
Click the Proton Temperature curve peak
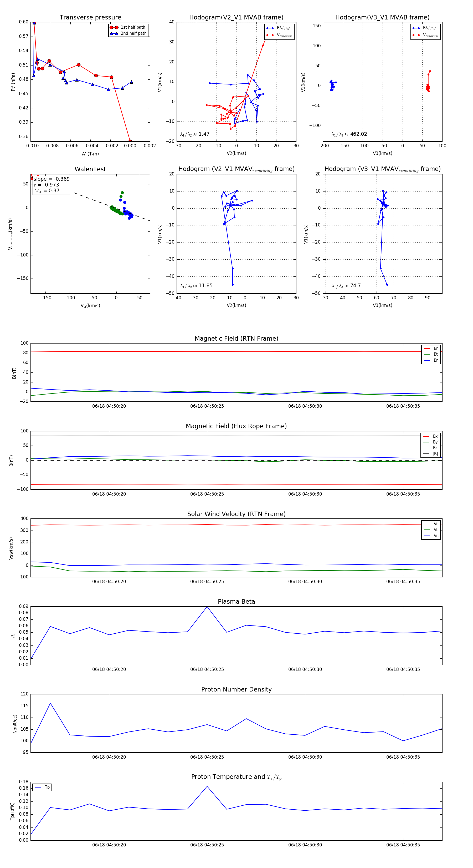(x=207, y=786)
